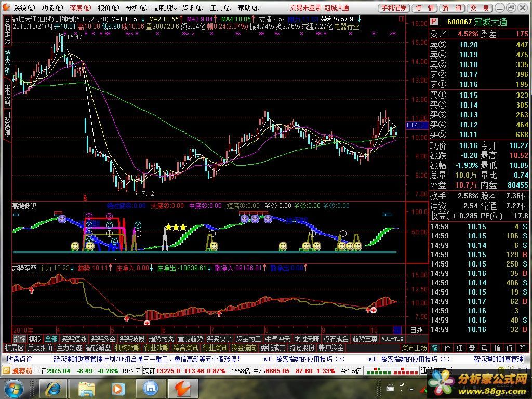Select the 价 tab in quote panel
Screen dimensions: 532x399
pyautogui.click(x=447, y=348)
